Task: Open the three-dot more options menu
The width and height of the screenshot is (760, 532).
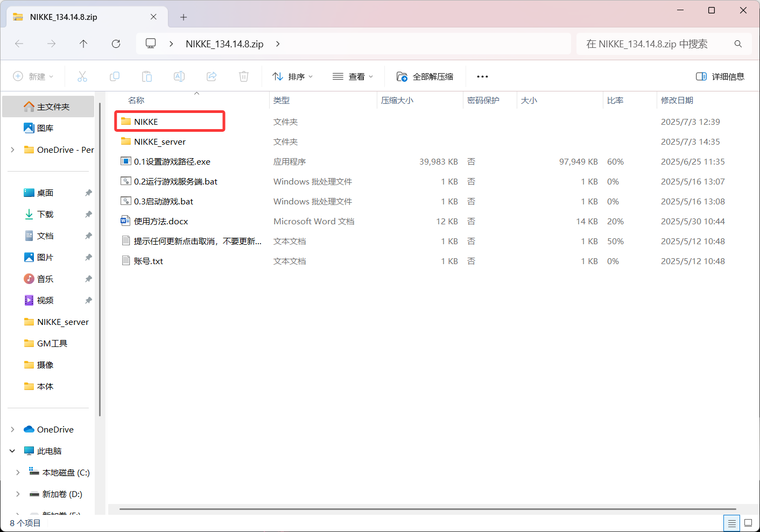Action: coord(482,76)
